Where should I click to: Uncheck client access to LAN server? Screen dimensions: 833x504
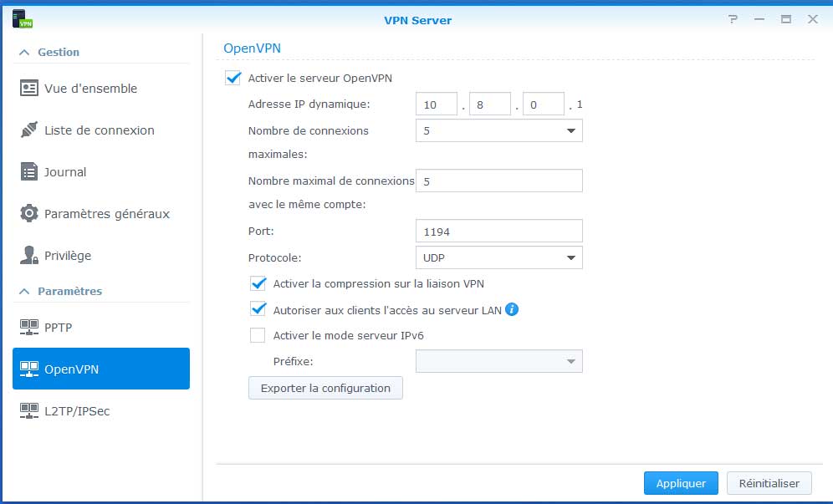[x=258, y=309]
